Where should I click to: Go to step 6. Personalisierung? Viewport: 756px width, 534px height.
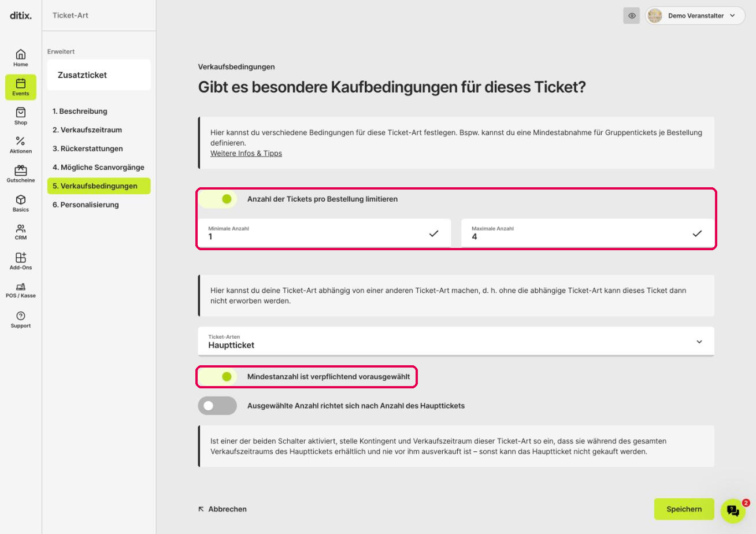(x=86, y=205)
